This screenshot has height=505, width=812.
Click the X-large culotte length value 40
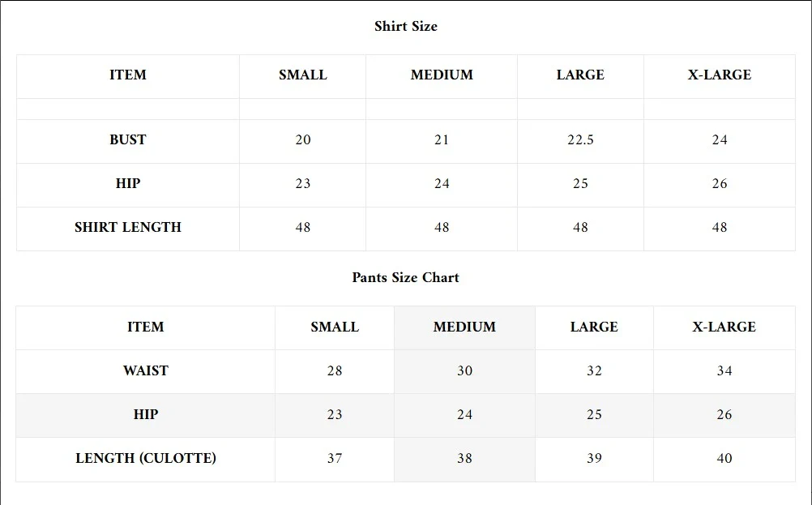click(x=724, y=458)
